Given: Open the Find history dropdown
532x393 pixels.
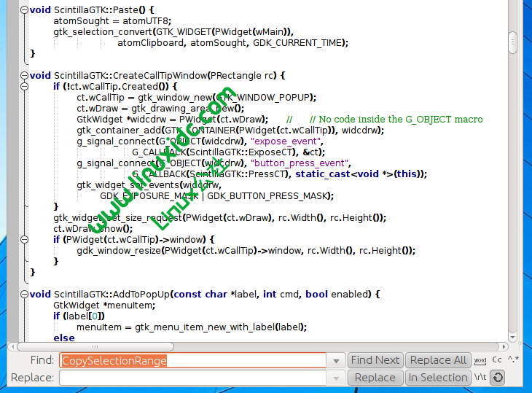Looking at the screenshot, I should 336,360.
